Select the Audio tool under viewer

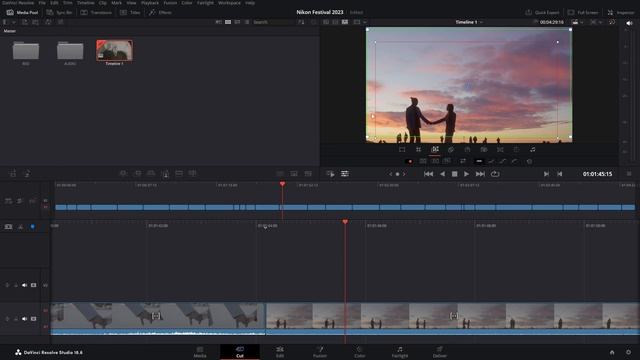[533, 150]
